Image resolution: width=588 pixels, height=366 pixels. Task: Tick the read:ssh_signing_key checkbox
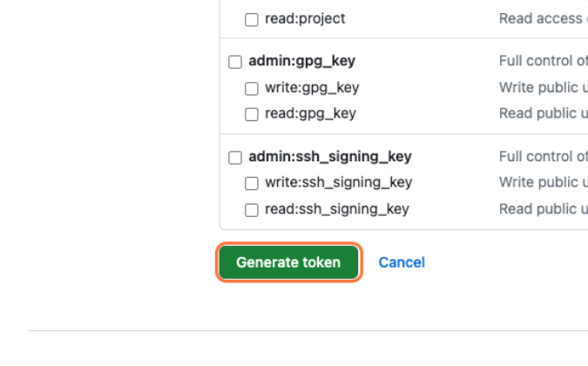[x=252, y=210]
